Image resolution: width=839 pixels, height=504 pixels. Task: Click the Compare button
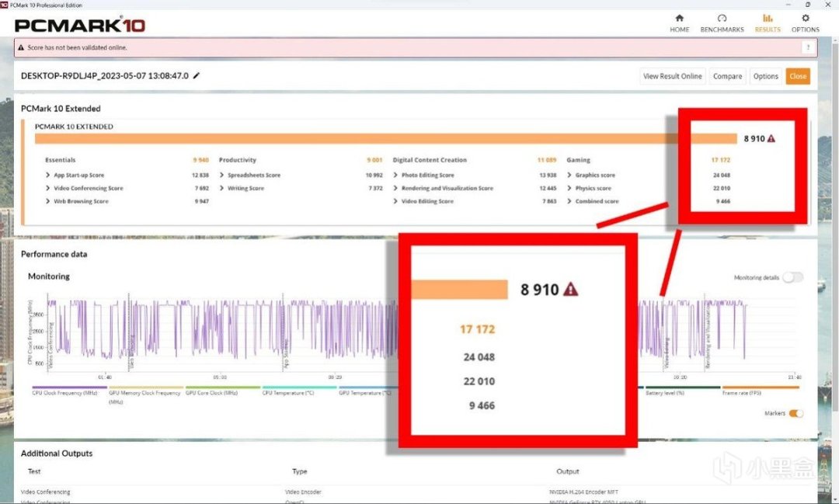pos(727,77)
